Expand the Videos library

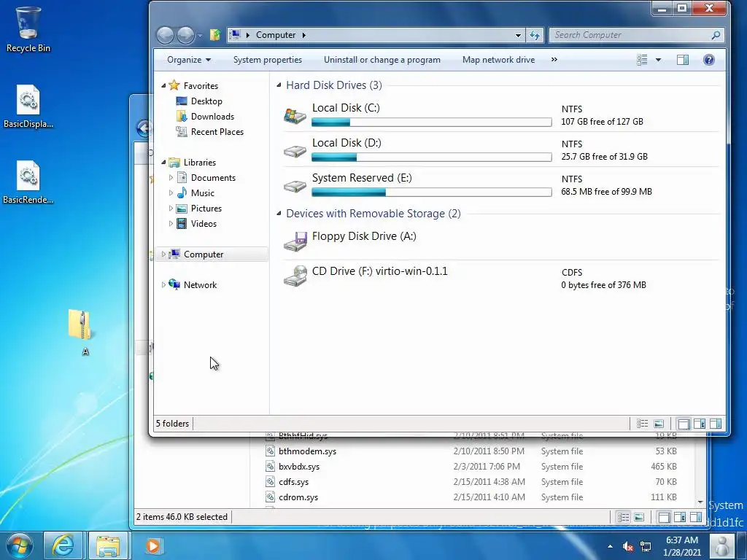[171, 223]
